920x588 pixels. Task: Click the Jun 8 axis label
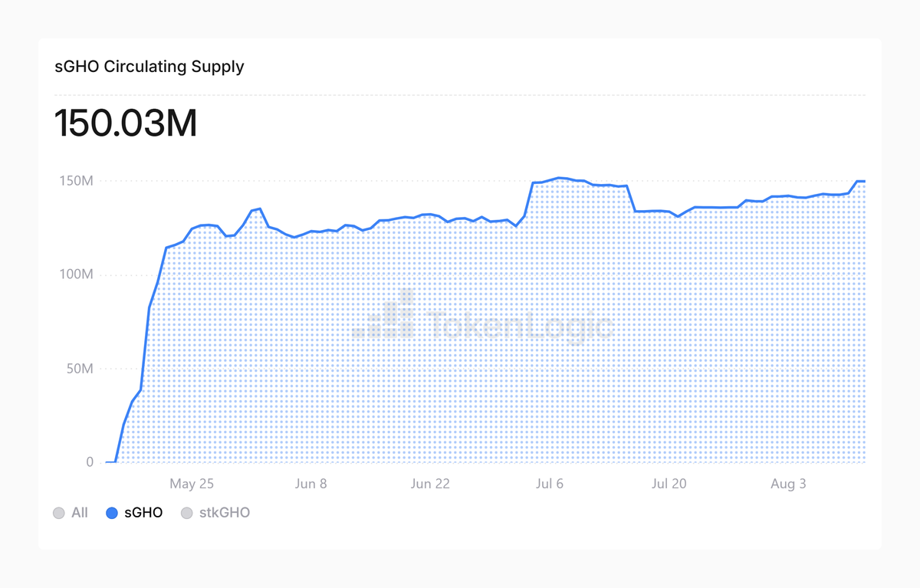tap(311, 484)
